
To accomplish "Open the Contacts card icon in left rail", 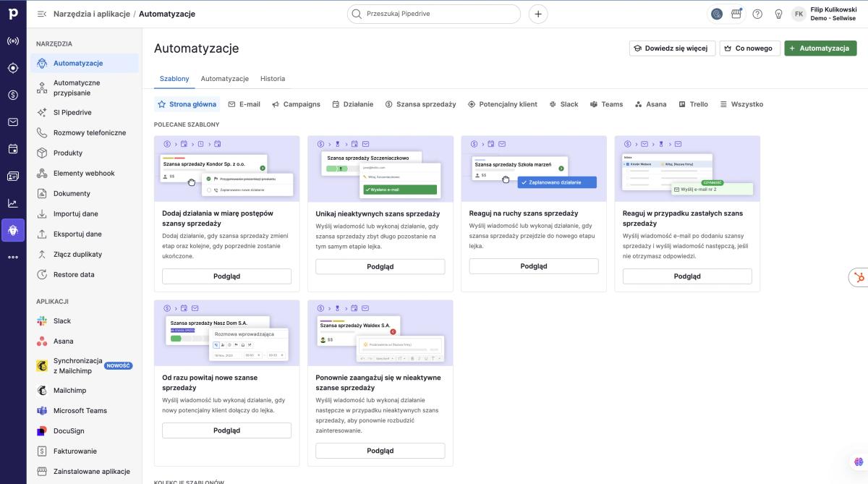I will (x=13, y=176).
